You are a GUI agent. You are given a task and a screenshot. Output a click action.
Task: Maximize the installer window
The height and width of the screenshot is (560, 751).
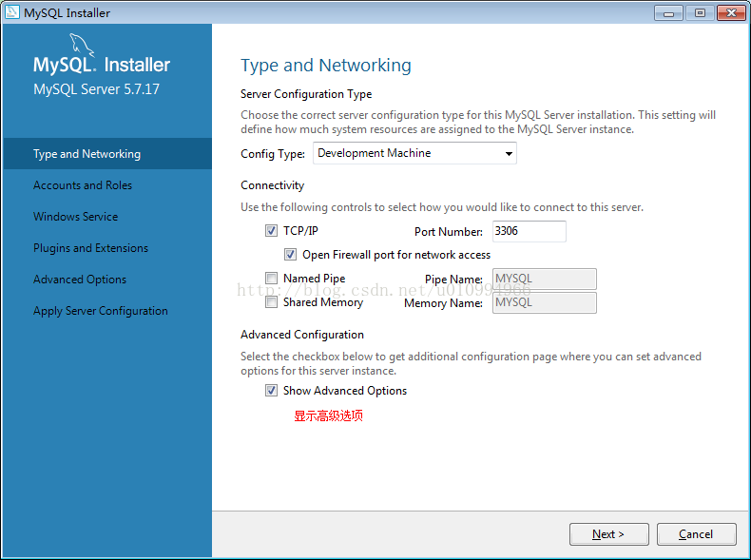click(x=700, y=12)
